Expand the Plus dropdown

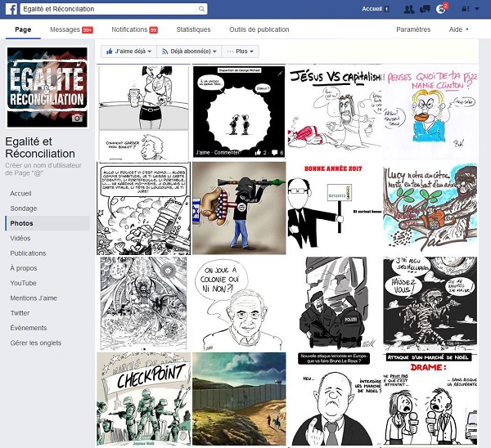[240, 52]
